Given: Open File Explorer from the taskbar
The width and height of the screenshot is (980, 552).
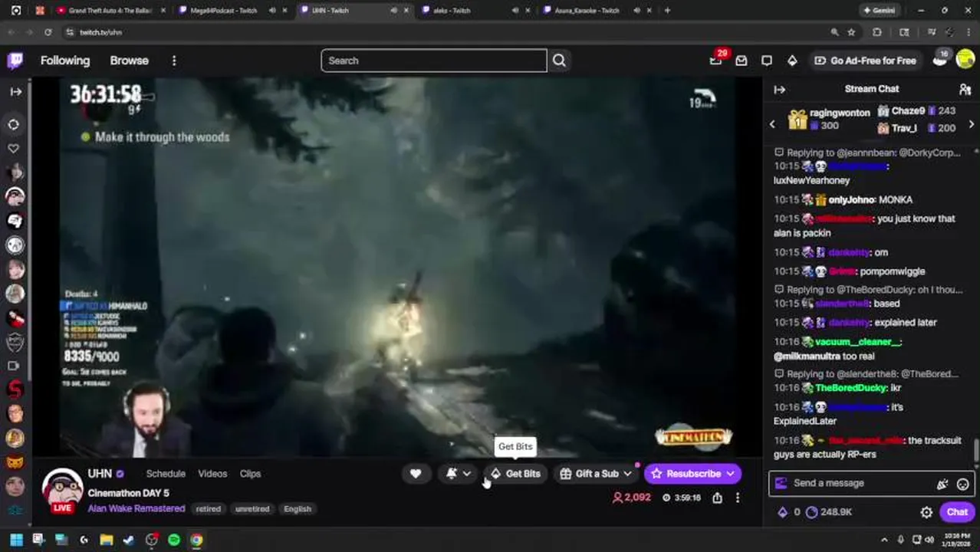Looking at the screenshot, I should tap(106, 540).
